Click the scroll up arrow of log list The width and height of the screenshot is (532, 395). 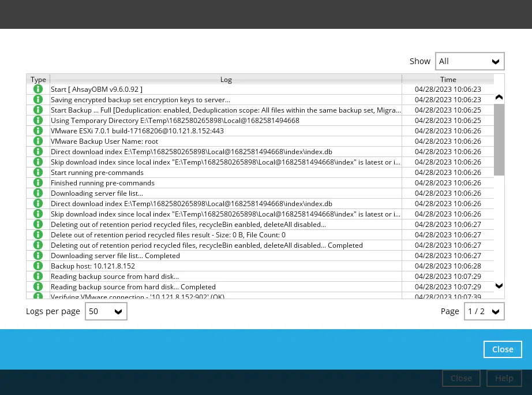click(499, 98)
